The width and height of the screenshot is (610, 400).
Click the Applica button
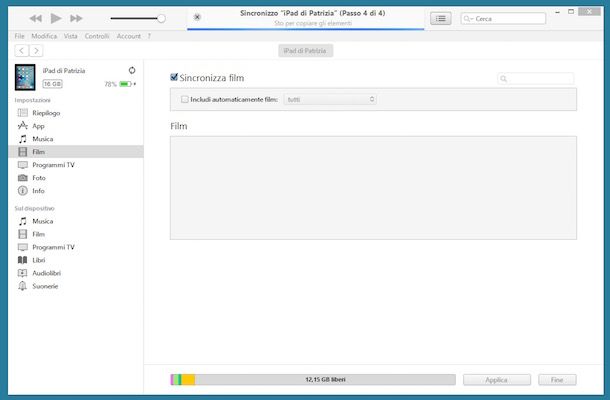[497, 380]
